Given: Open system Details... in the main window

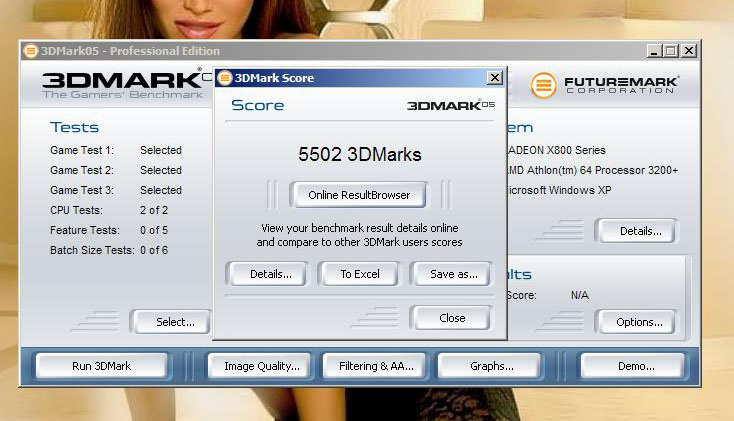Looking at the screenshot, I should (637, 231).
